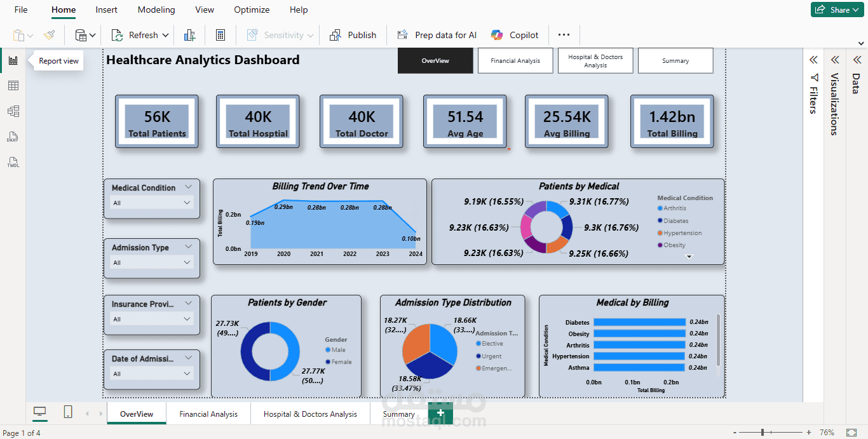Select the Financial Analysis page tab
The image size is (868, 439).
tap(208, 414)
